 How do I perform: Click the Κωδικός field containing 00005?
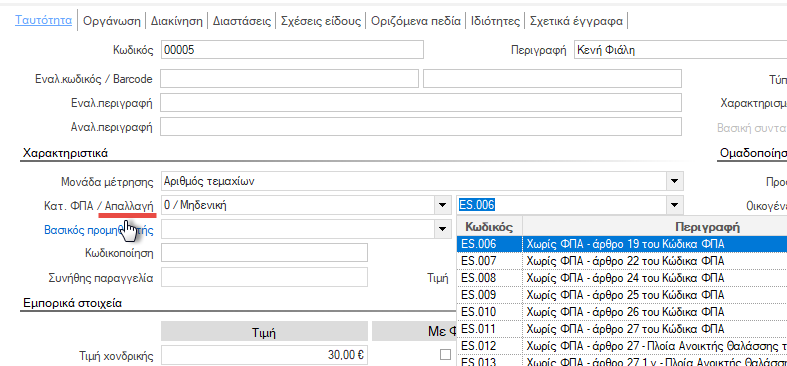[x=292, y=50]
